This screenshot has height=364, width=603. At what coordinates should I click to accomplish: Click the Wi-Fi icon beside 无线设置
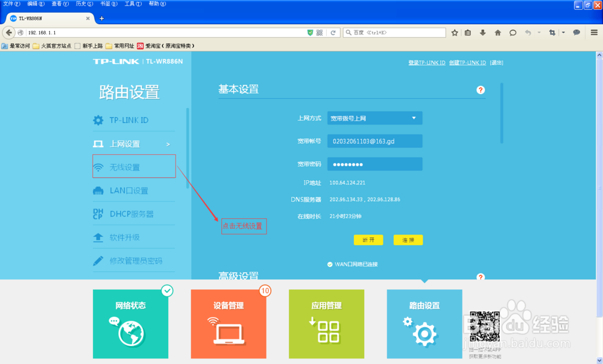pos(98,168)
